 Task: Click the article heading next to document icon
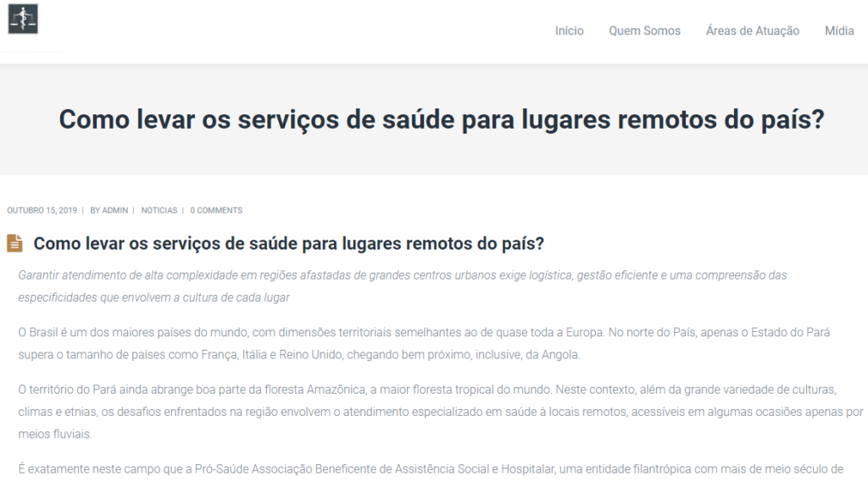click(288, 244)
